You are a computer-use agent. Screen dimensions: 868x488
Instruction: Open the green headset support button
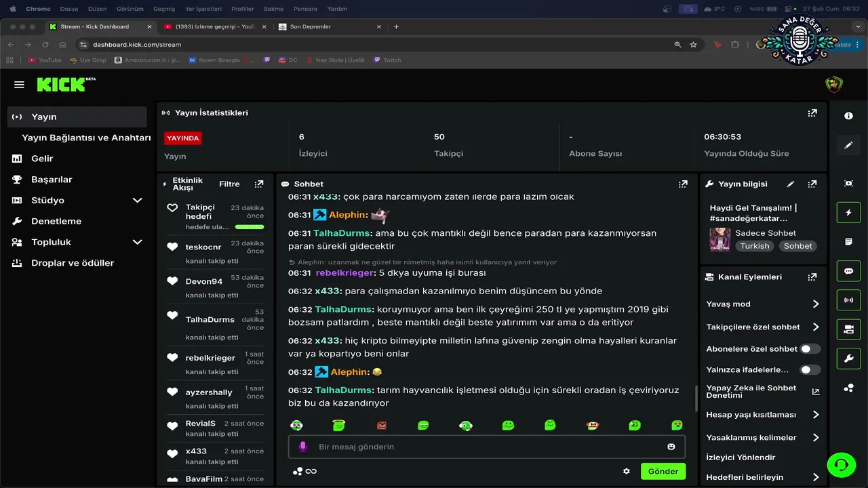841,465
